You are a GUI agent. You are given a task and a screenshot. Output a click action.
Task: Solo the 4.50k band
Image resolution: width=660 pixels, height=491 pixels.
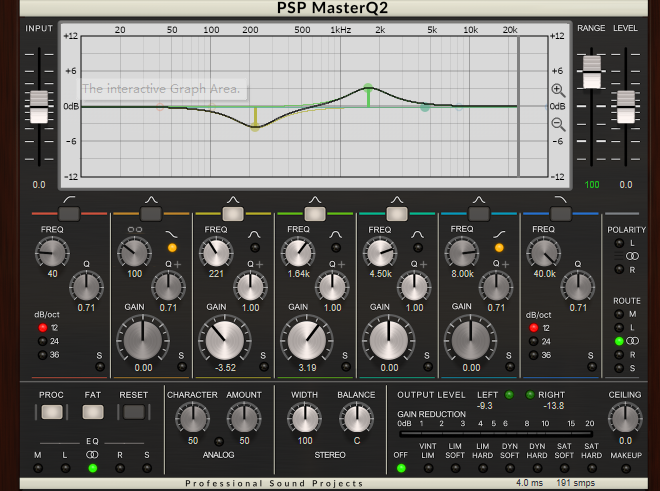[x=428, y=367]
